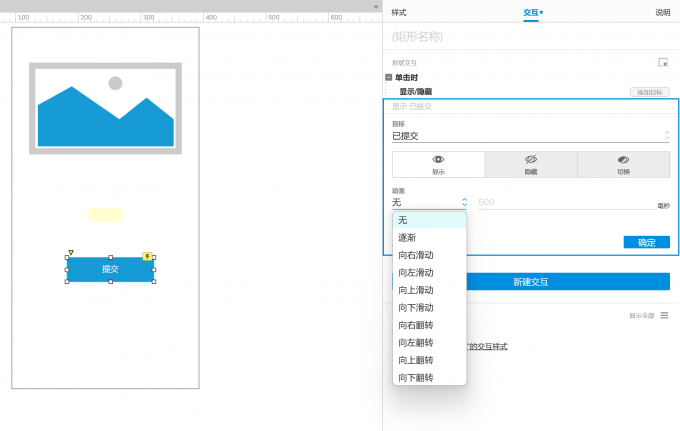680x431 pixels.
Task: Select the 提交 button on canvas
Action: click(110, 269)
